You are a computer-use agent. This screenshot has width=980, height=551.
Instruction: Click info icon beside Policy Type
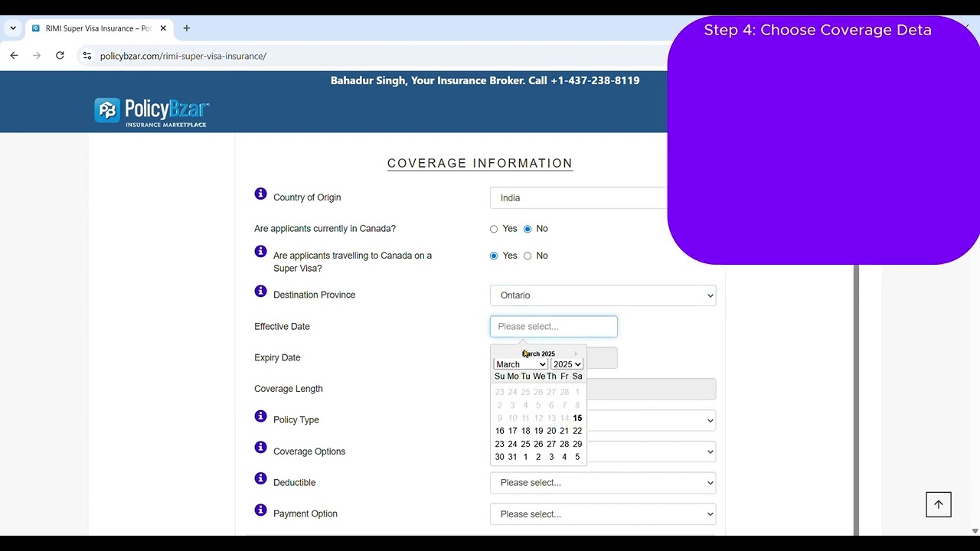[260, 416]
